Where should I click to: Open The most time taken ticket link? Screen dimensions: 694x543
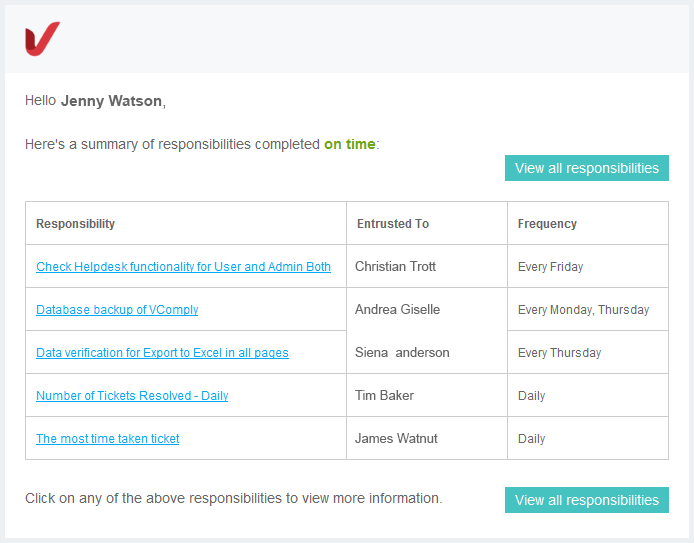point(108,439)
